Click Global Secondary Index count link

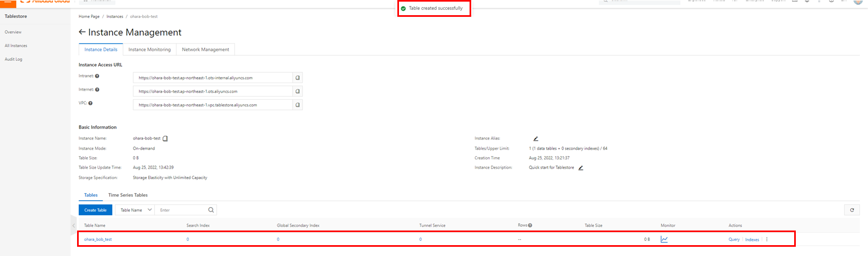[278, 239]
